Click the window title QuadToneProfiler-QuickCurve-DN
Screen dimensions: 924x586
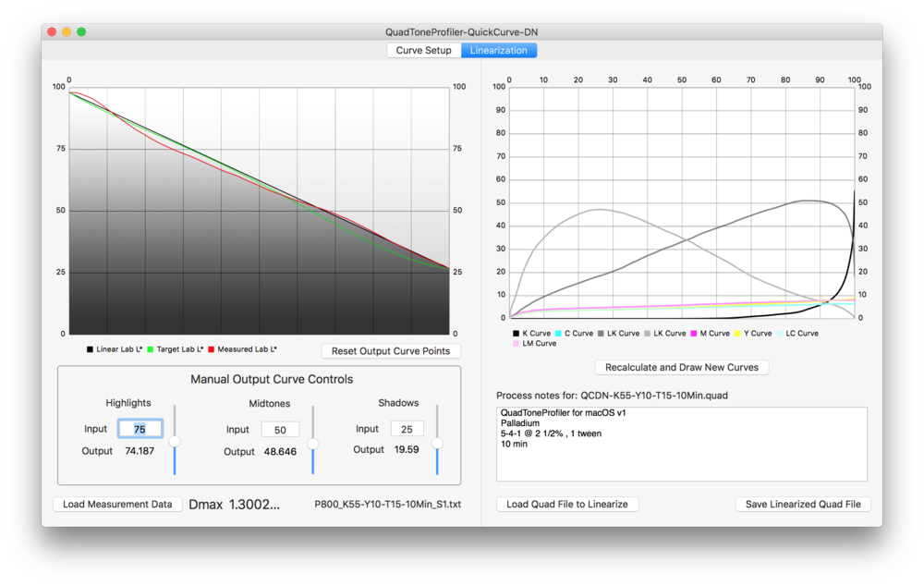tap(461, 31)
